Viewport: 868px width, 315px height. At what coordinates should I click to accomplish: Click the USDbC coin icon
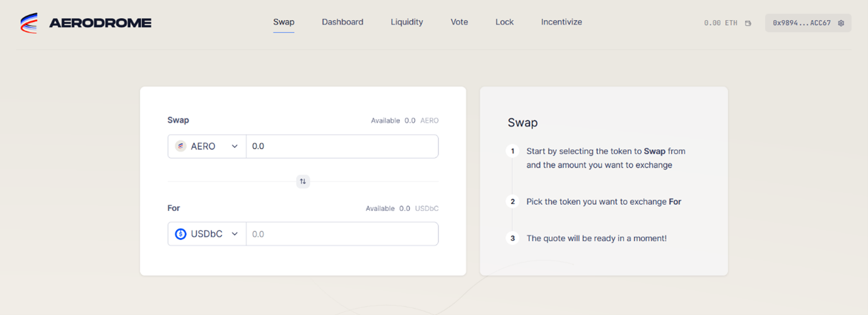tap(180, 234)
